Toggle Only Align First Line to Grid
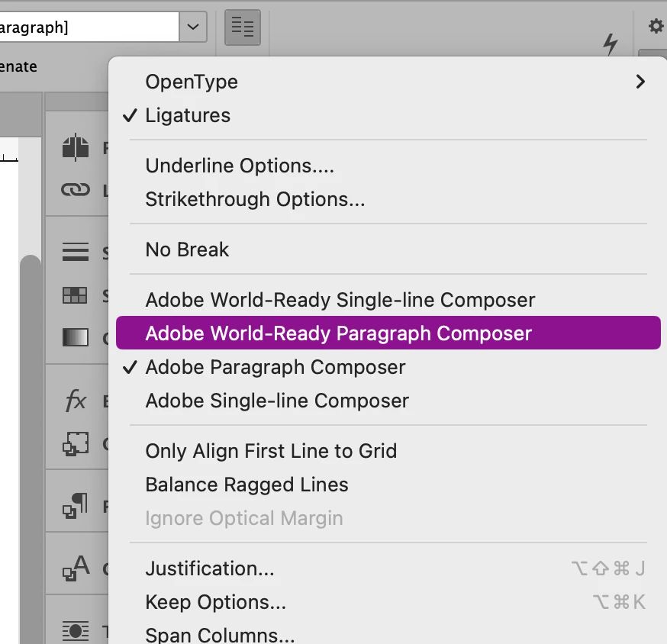Viewport: 667px width, 644px height. pos(388,451)
